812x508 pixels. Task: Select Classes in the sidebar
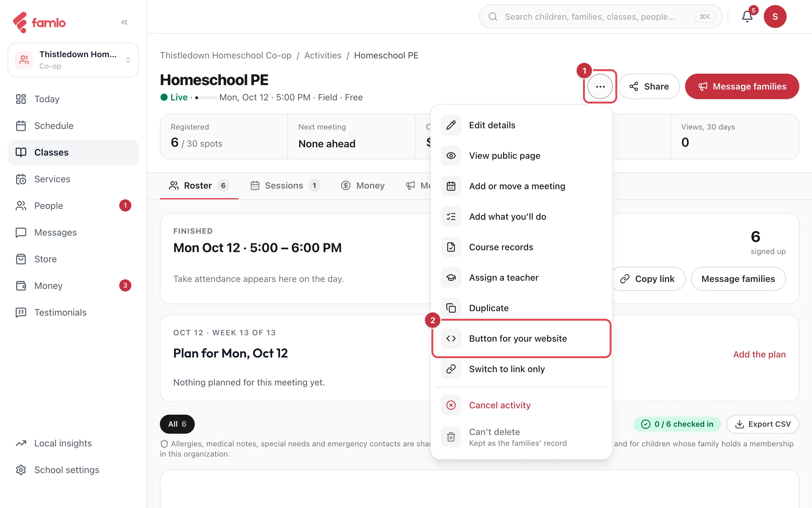coord(73,152)
